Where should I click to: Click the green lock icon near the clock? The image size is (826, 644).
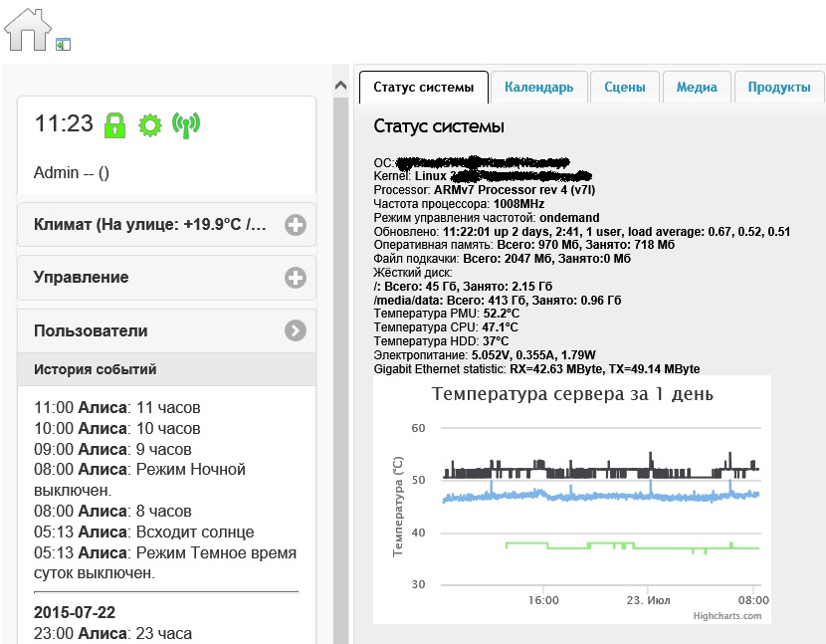click(x=114, y=124)
